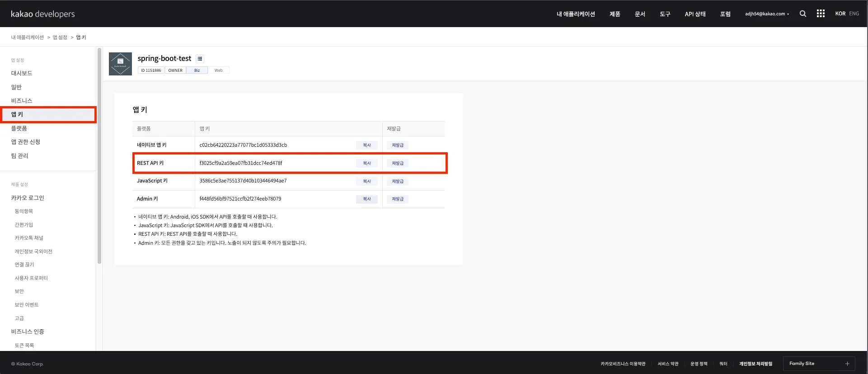
Task: Copy the JavaScript 키 with 복사
Action: point(367,182)
